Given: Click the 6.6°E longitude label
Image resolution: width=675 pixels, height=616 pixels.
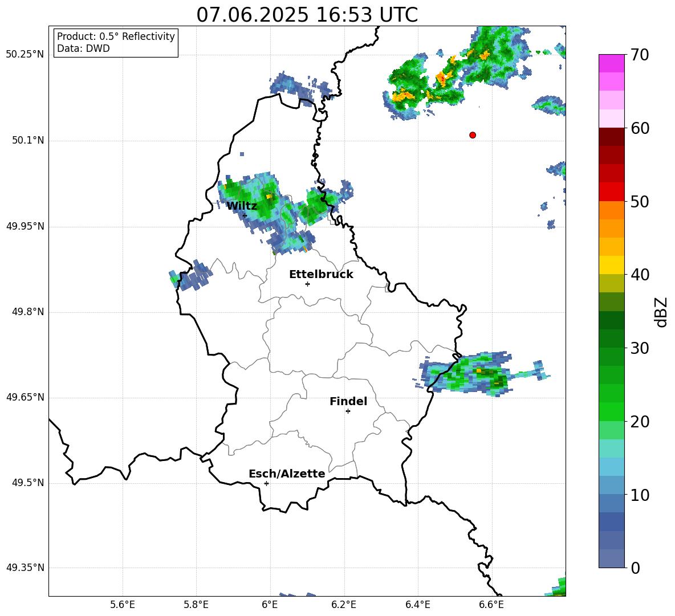Looking at the screenshot, I should 491,605.
